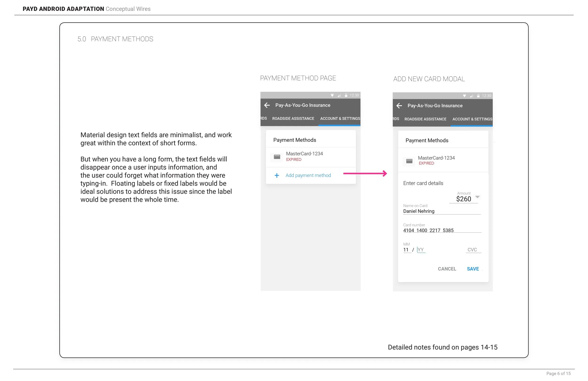Click battery icon in right phone status bar
The width and height of the screenshot is (588, 381).
(x=478, y=96)
